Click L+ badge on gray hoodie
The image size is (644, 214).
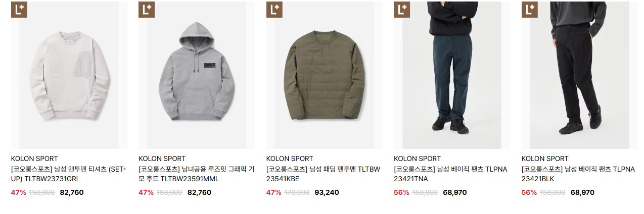[147, 10]
